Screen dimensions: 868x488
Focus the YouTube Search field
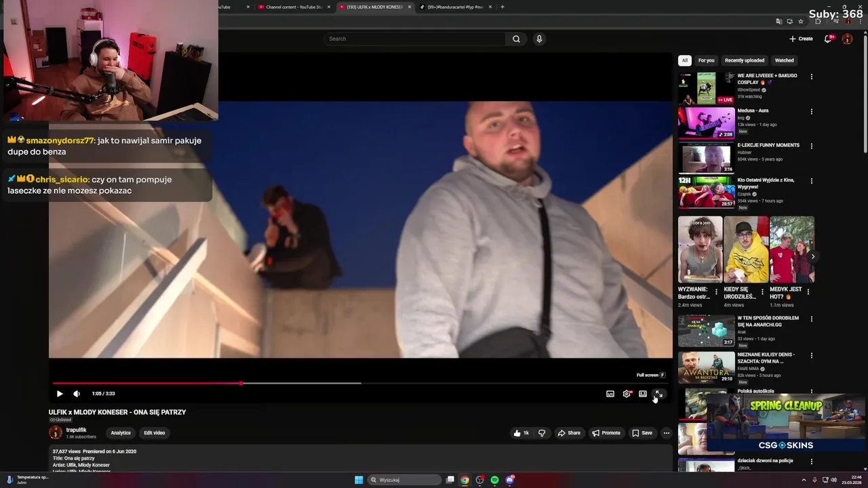(x=415, y=39)
